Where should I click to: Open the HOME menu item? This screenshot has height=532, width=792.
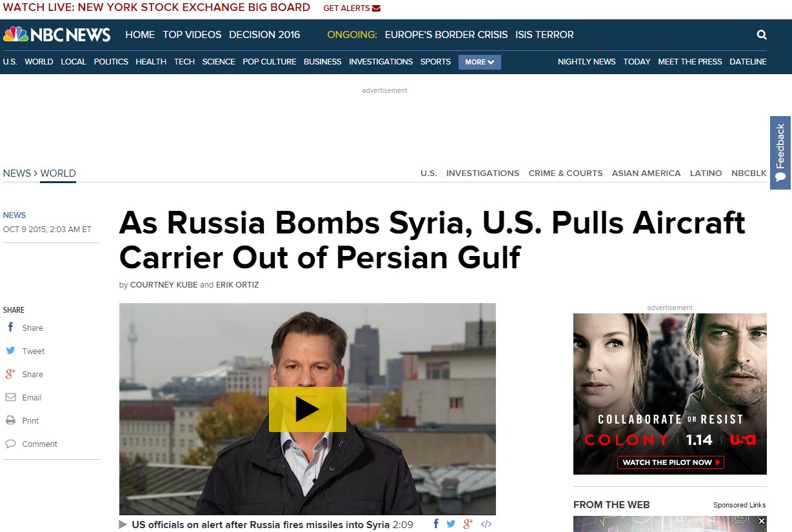pos(140,35)
